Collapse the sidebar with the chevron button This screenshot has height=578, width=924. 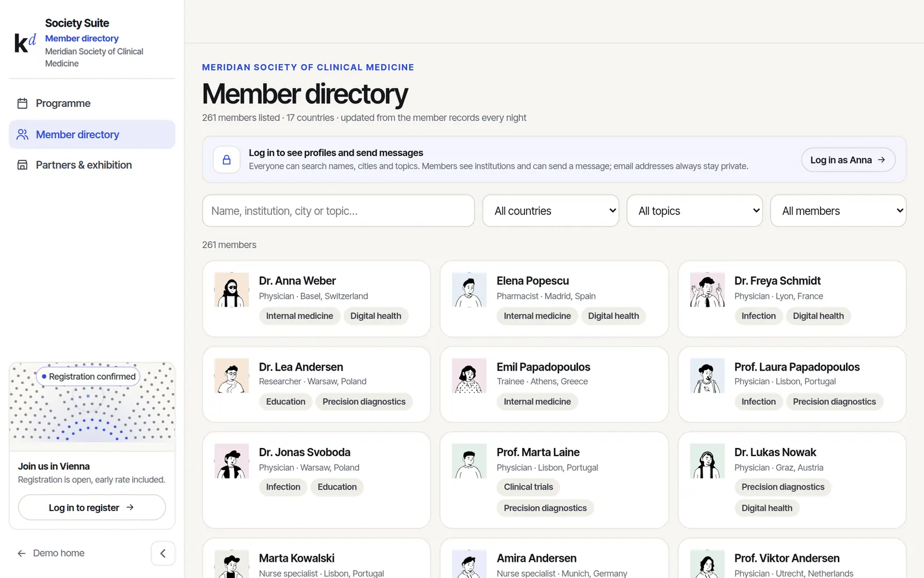(163, 554)
